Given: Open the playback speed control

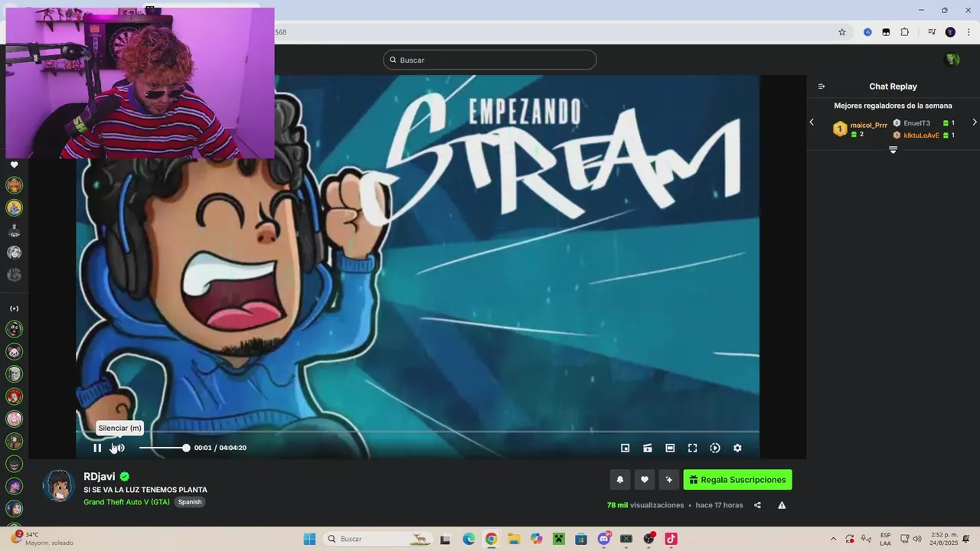Looking at the screenshot, I should coord(715,448).
